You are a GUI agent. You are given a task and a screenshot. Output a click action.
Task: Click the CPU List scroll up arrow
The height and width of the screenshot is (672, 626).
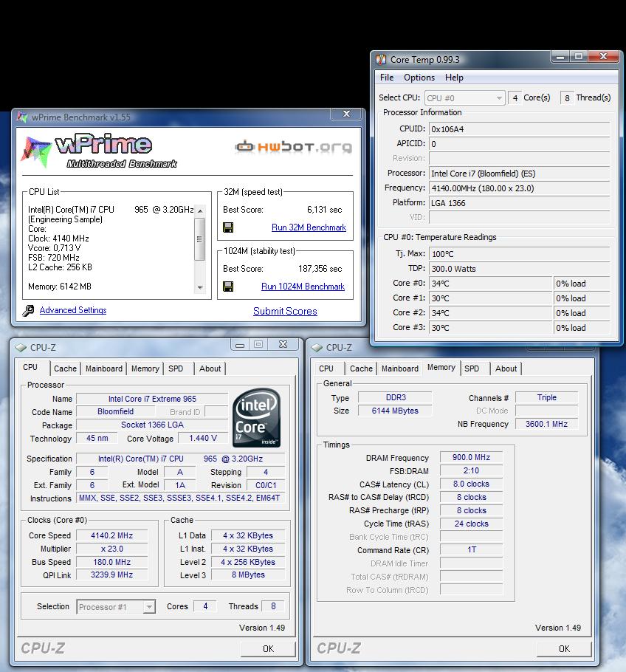point(200,210)
